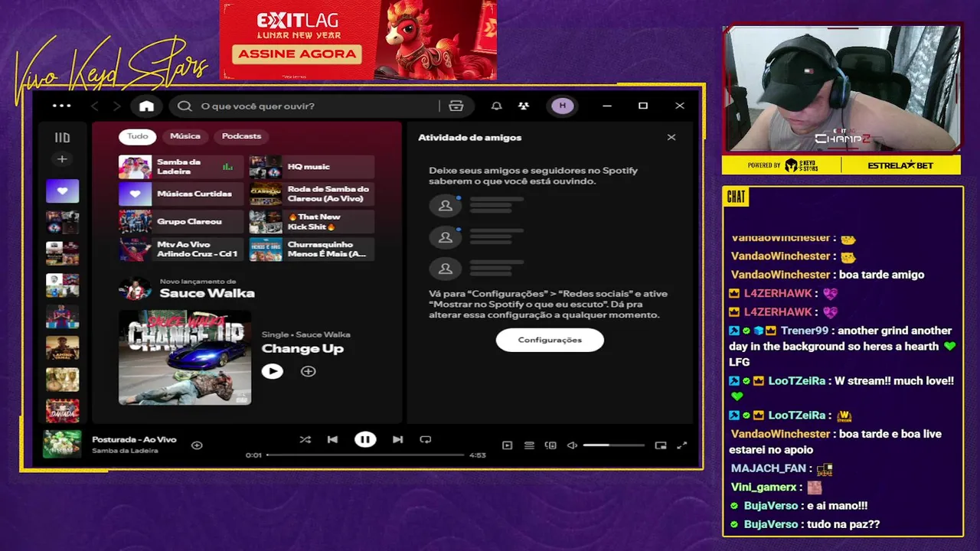Open the 'Grupo Clareou' shortcut card
The width and height of the screenshot is (980, 551).
click(181, 222)
